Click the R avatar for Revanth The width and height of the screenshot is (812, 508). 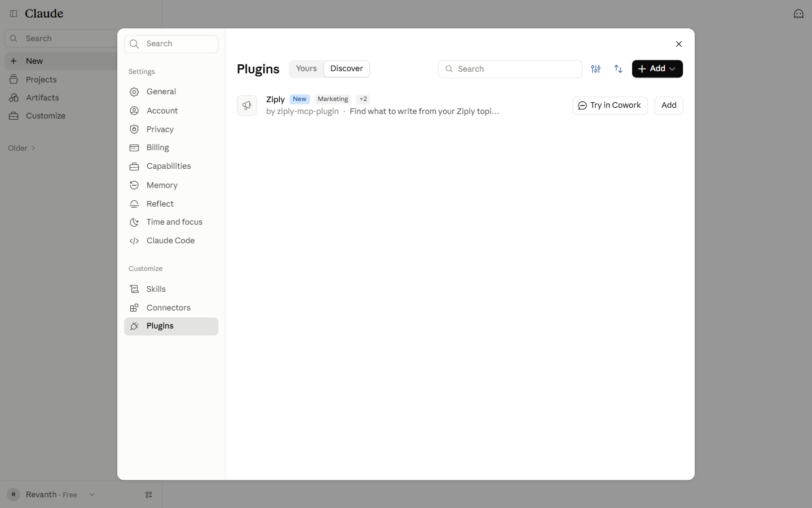[14, 494]
